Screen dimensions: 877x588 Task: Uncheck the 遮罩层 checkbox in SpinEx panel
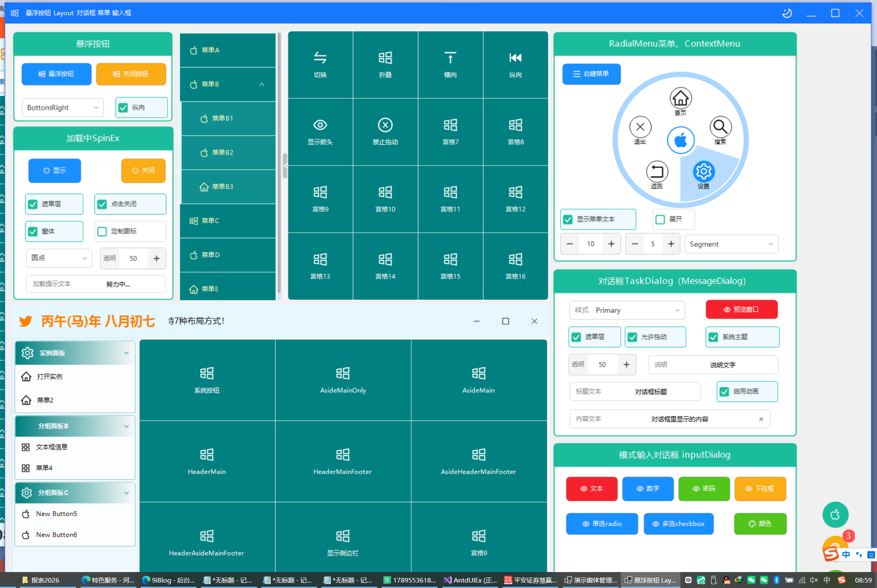[33, 204]
